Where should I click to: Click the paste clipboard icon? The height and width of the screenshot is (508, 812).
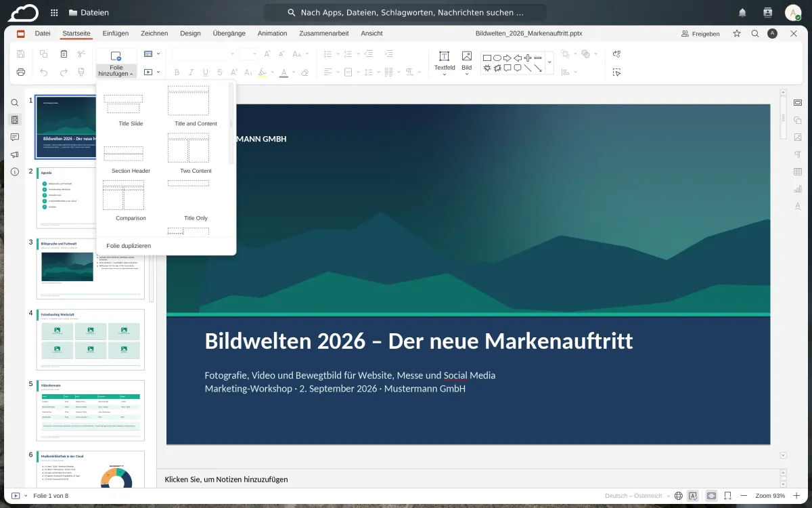pyautogui.click(x=64, y=54)
